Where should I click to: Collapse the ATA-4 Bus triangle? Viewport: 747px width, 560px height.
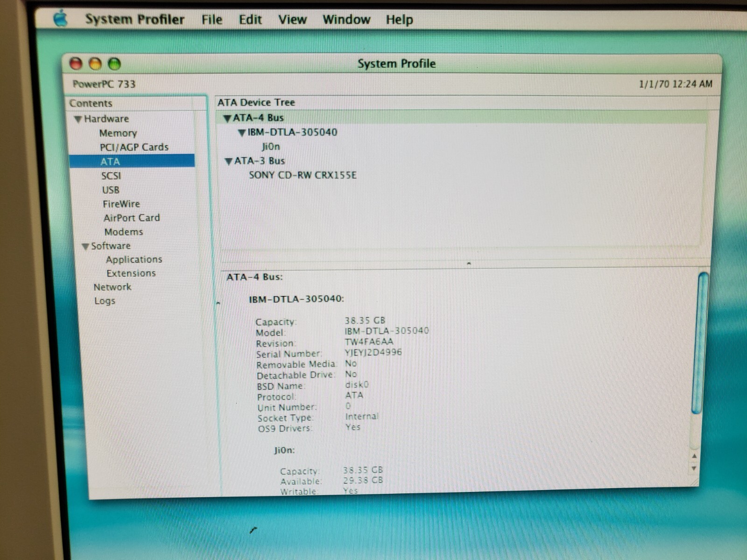227,119
